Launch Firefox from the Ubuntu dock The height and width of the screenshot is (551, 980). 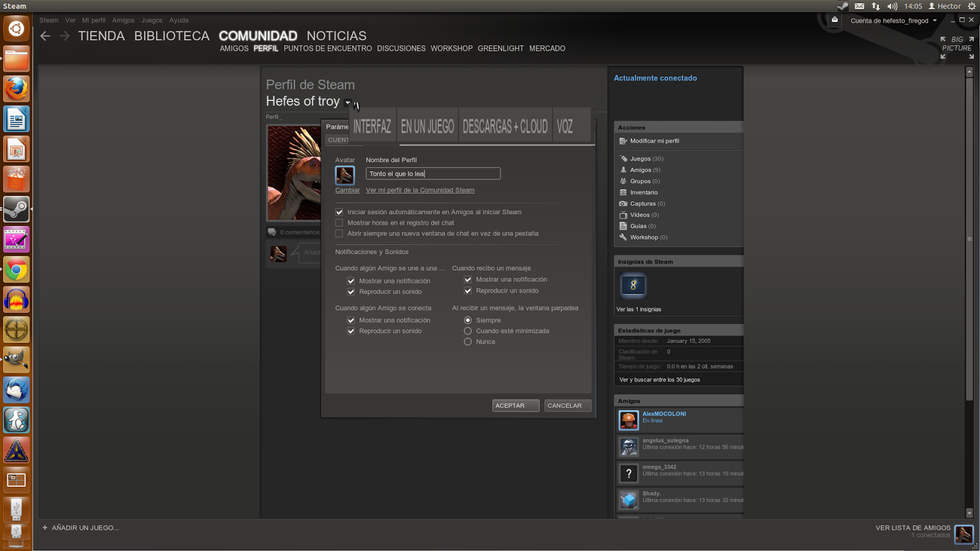16,89
